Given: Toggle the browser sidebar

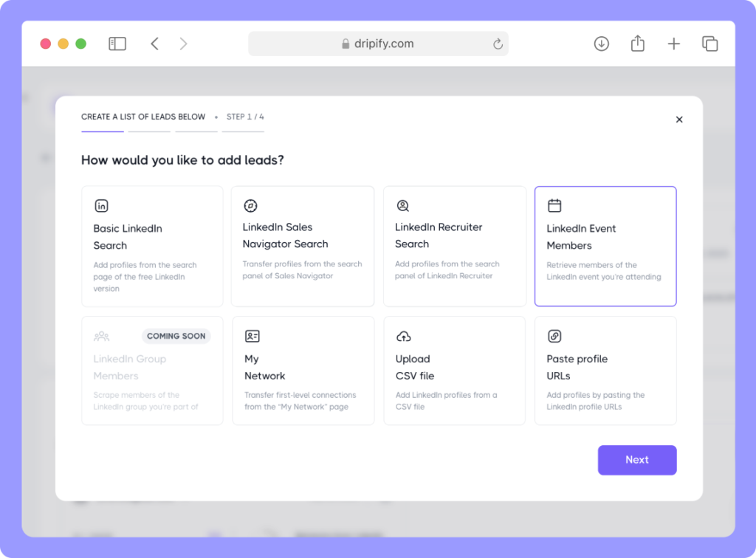Looking at the screenshot, I should point(117,44).
